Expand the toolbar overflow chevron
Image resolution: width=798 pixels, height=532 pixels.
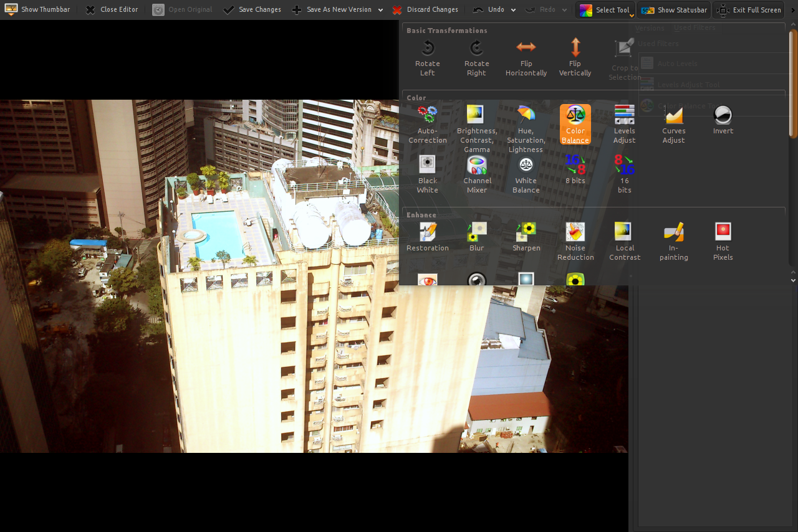(x=792, y=10)
